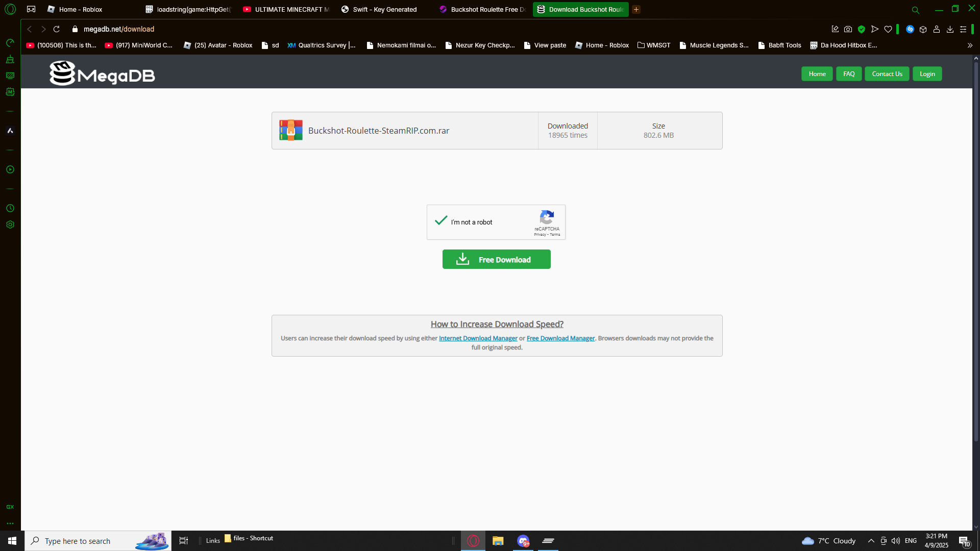
Task: Follow the Free Download Manager link
Action: [x=560, y=338]
